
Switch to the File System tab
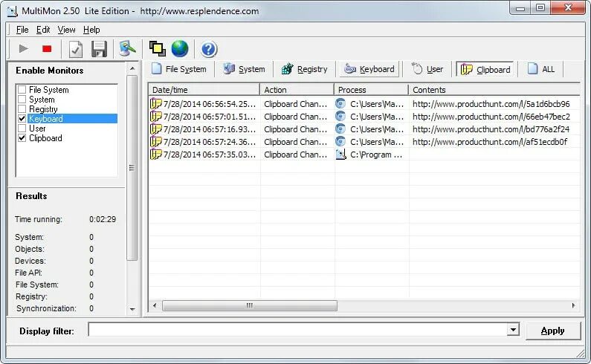[x=179, y=69]
